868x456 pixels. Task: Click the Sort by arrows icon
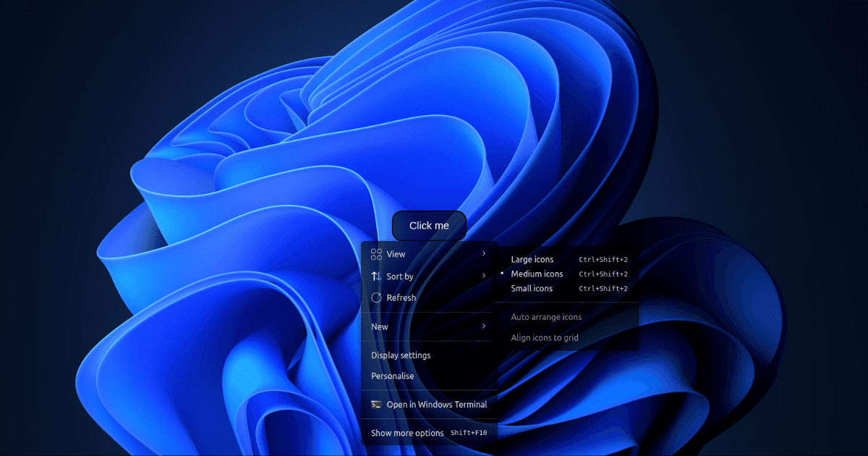click(377, 276)
